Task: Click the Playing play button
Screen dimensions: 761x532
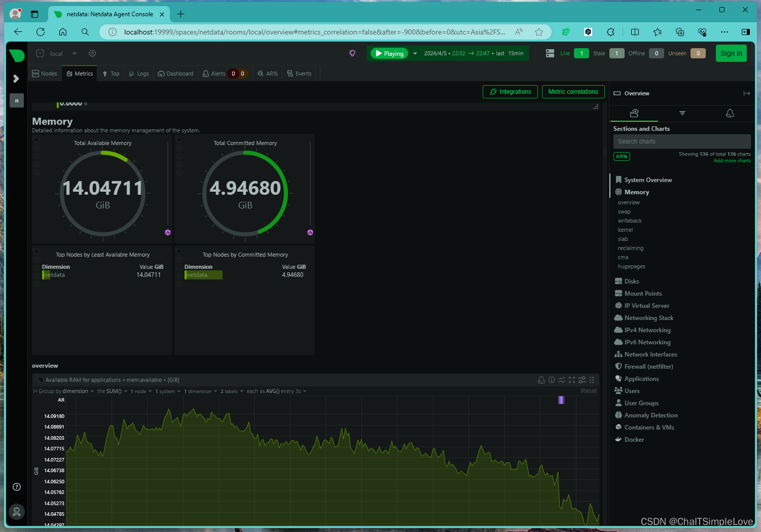Action: click(x=389, y=53)
